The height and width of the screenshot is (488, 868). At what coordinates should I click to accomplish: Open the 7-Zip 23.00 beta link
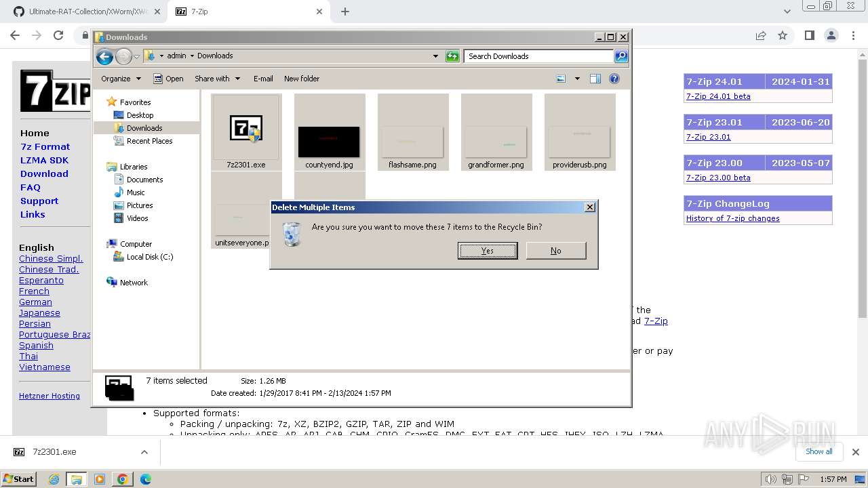(x=718, y=178)
